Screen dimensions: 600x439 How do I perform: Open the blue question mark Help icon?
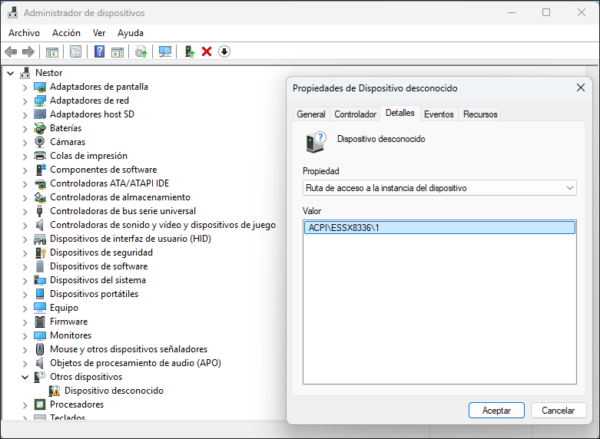[x=99, y=52]
